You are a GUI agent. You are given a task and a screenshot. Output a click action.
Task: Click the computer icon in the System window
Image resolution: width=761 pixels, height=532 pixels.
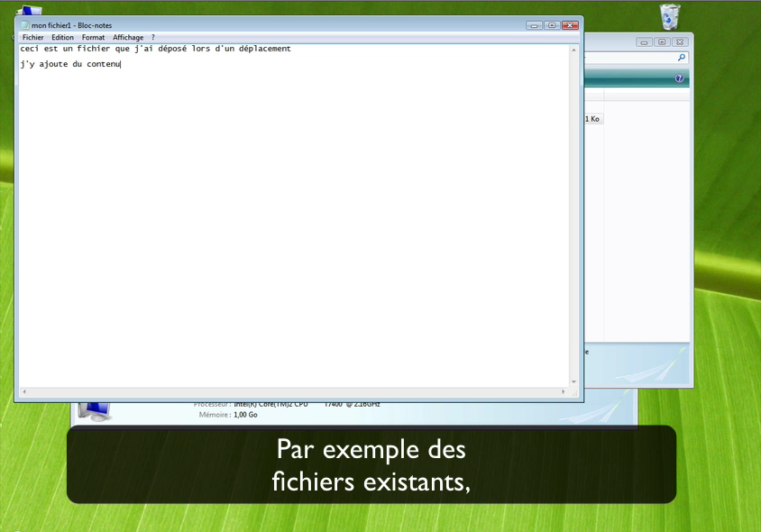(94, 411)
